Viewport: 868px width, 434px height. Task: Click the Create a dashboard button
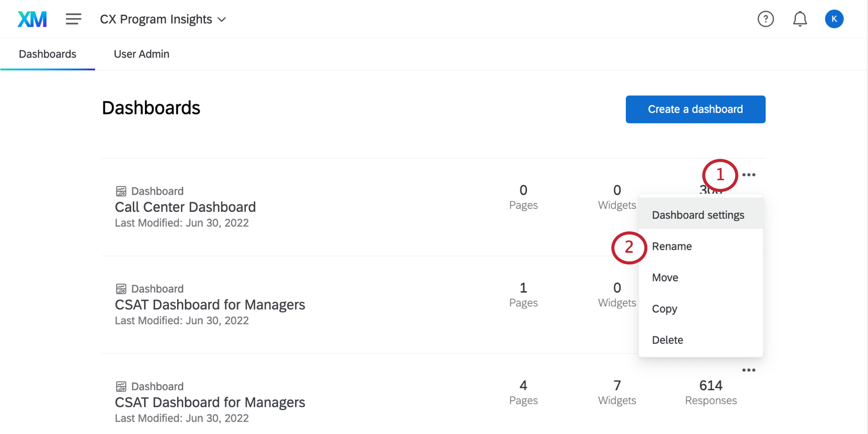695,109
